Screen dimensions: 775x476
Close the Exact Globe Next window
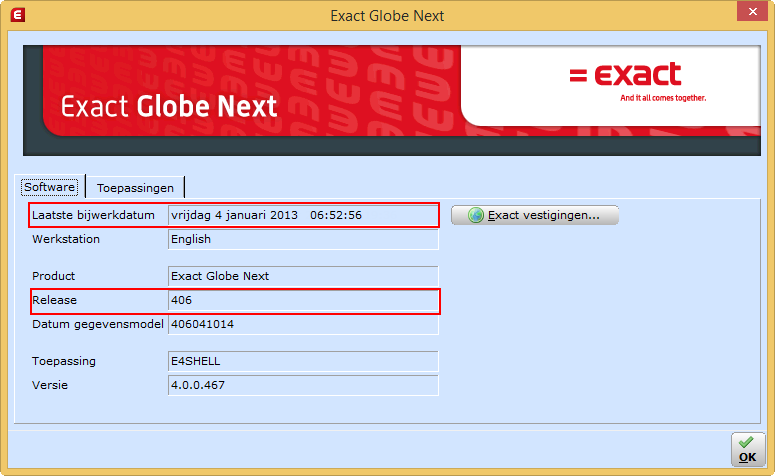tap(752, 11)
